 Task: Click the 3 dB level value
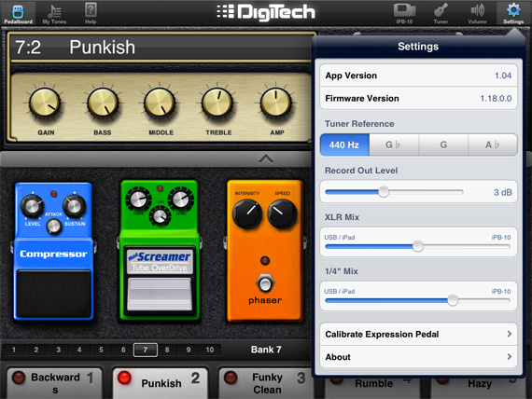coord(503,192)
